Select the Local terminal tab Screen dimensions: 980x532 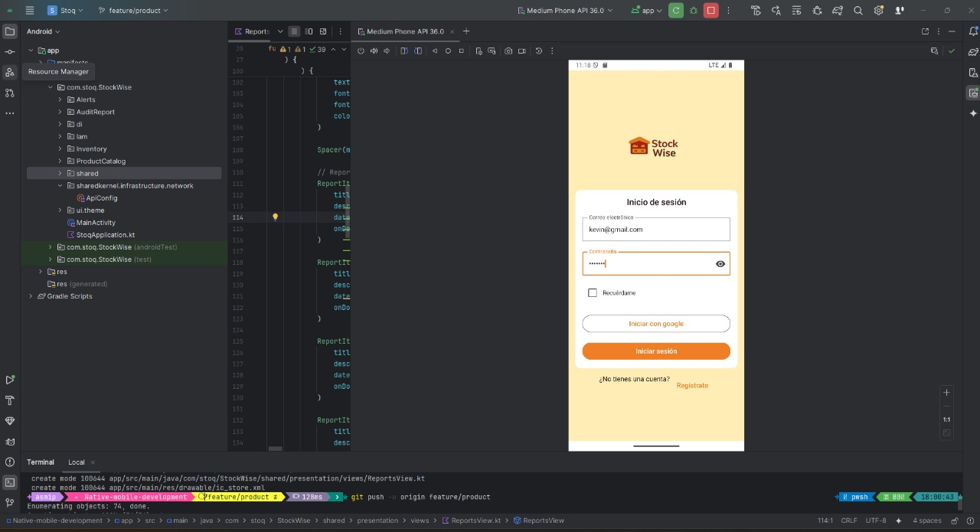click(77, 462)
